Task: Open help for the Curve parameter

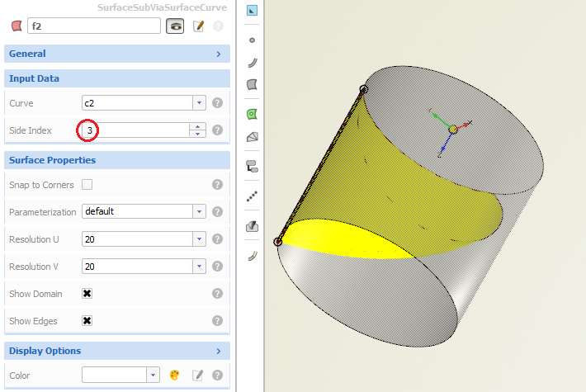Action: click(217, 103)
